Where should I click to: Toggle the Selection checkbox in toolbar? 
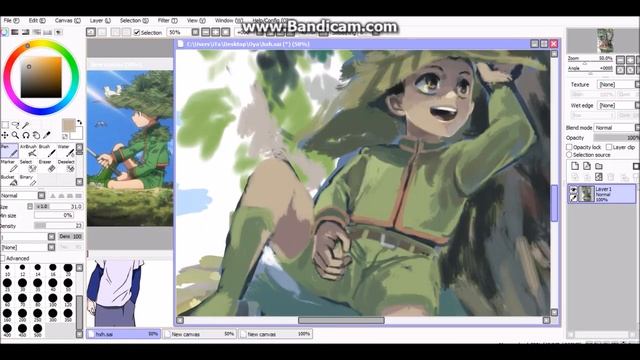137,32
